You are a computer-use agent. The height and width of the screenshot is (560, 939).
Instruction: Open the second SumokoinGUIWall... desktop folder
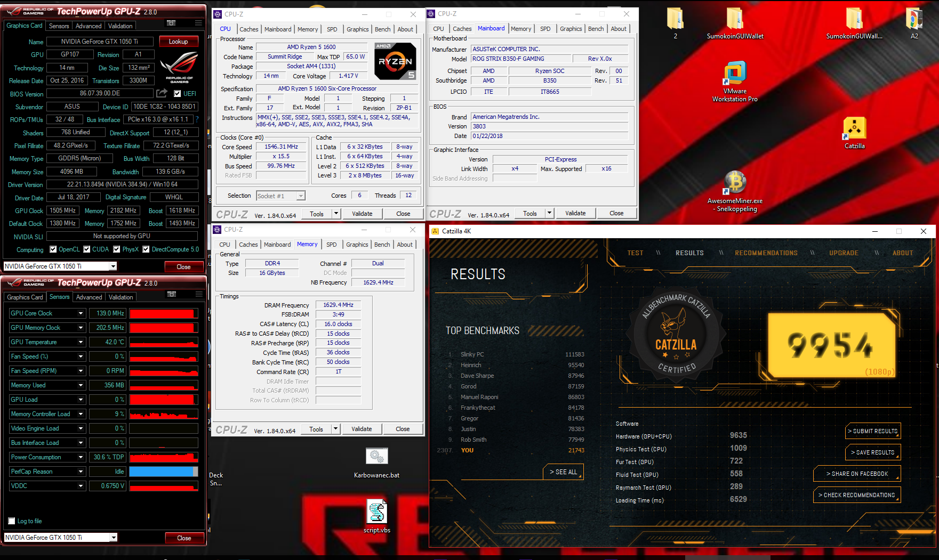854,19
